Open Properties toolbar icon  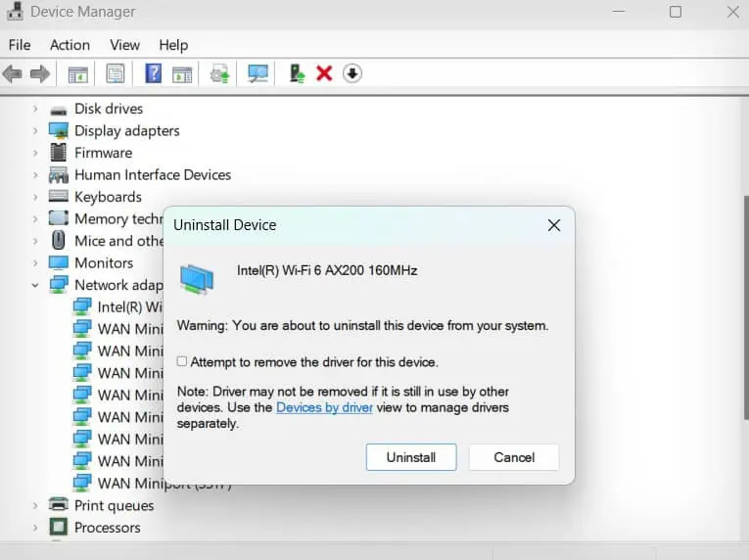[116, 73]
